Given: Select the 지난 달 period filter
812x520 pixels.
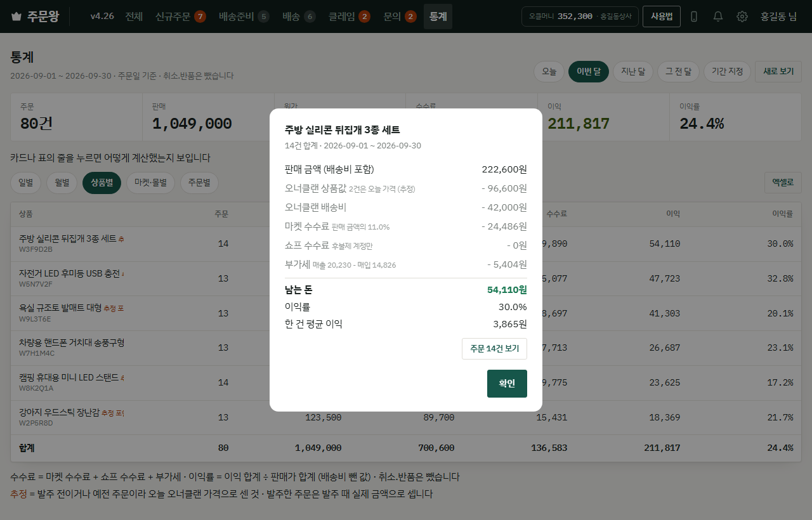Looking at the screenshot, I should click(x=633, y=72).
